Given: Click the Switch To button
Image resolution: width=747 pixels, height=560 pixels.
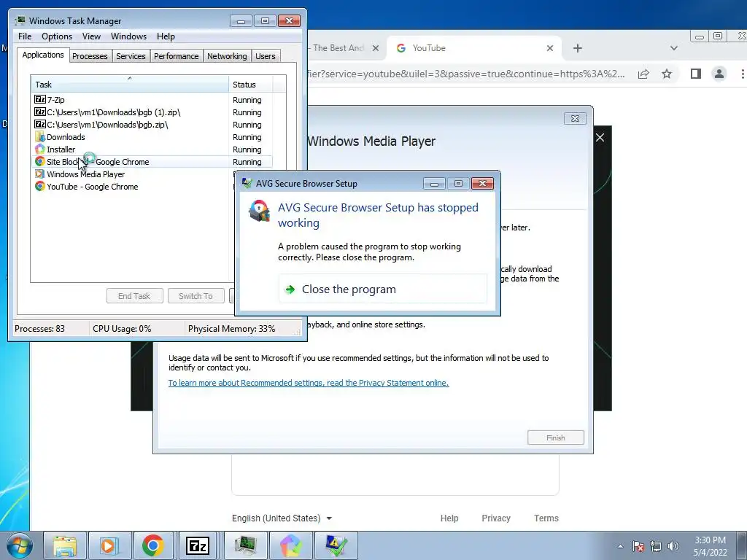Looking at the screenshot, I should click(196, 296).
